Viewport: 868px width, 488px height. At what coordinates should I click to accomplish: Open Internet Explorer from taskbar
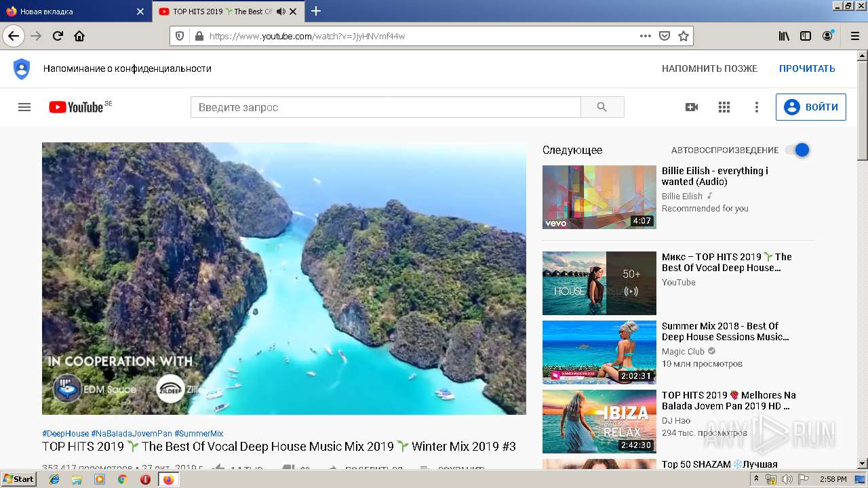pyautogui.click(x=54, y=479)
